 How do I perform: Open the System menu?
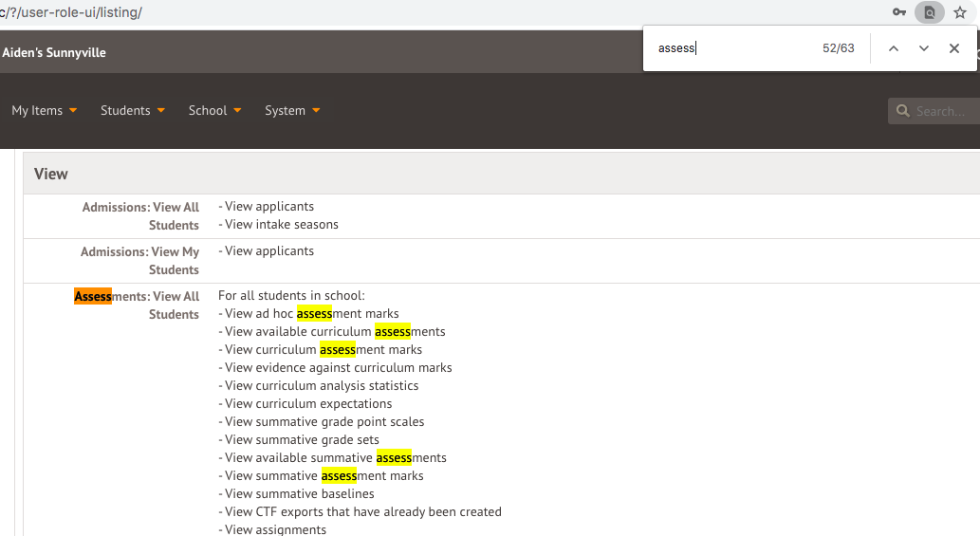[292, 110]
